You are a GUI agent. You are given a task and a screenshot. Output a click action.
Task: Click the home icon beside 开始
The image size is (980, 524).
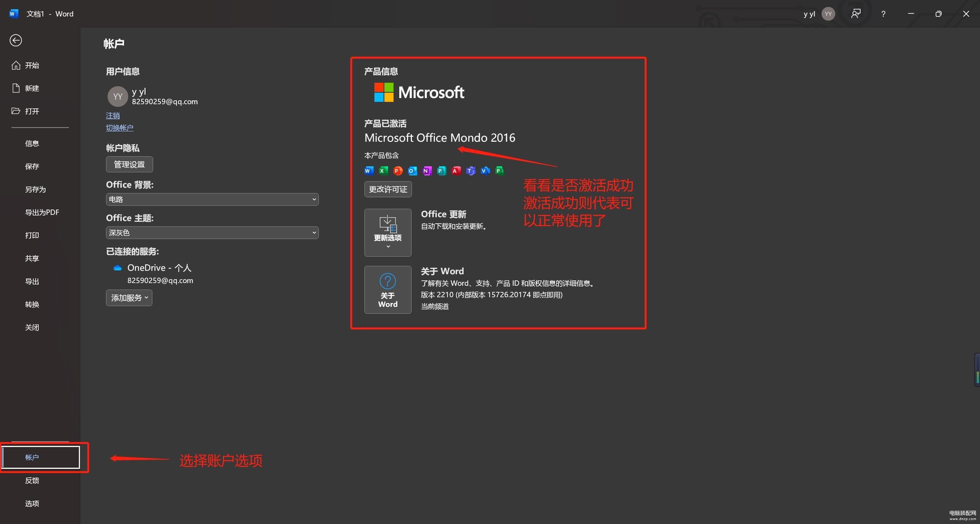point(16,65)
